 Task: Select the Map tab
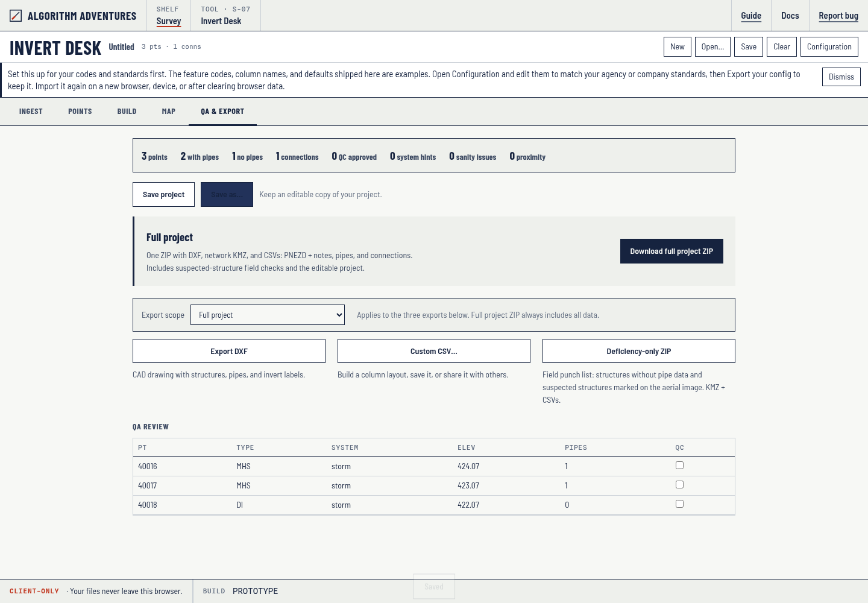click(x=169, y=112)
